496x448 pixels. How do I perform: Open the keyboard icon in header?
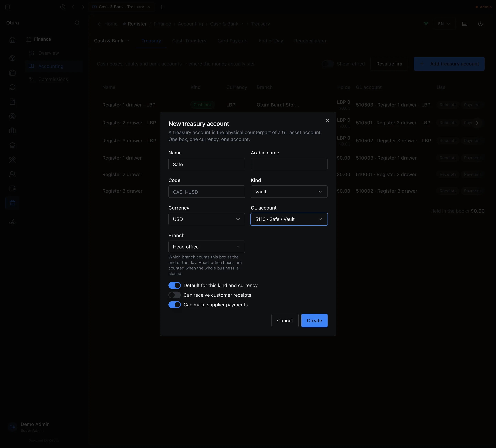click(x=464, y=24)
